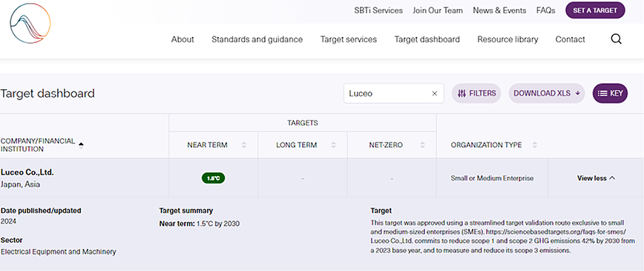The height and width of the screenshot is (271, 644).
Task: Open site search magnifier icon
Action: pyautogui.click(x=616, y=39)
